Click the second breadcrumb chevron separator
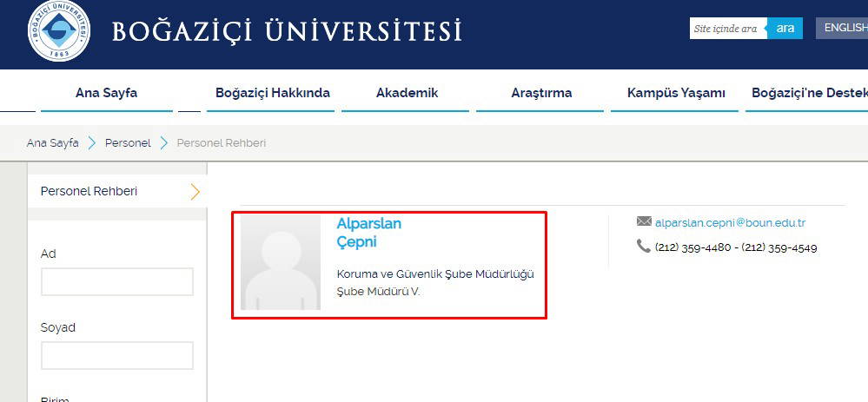 point(163,142)
